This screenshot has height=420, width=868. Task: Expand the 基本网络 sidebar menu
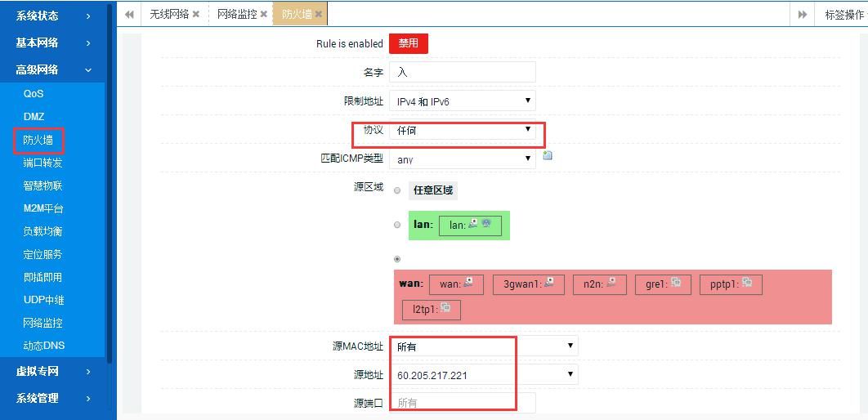coord(54,42)
